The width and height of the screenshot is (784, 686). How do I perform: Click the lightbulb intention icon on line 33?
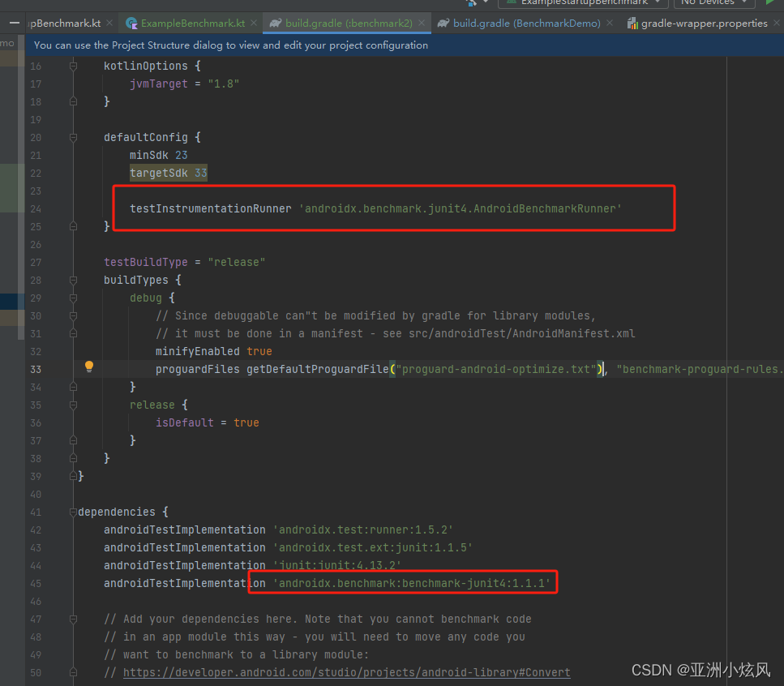89,367
